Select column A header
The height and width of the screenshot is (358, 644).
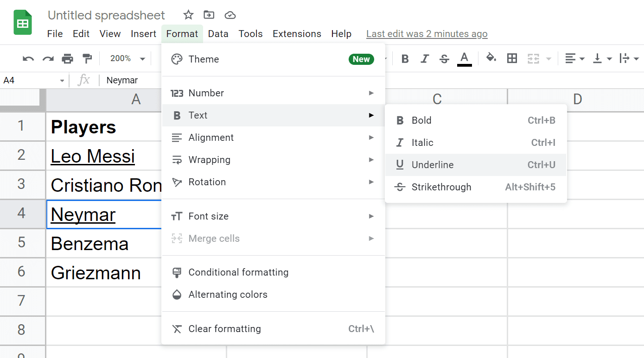[104, 99]
